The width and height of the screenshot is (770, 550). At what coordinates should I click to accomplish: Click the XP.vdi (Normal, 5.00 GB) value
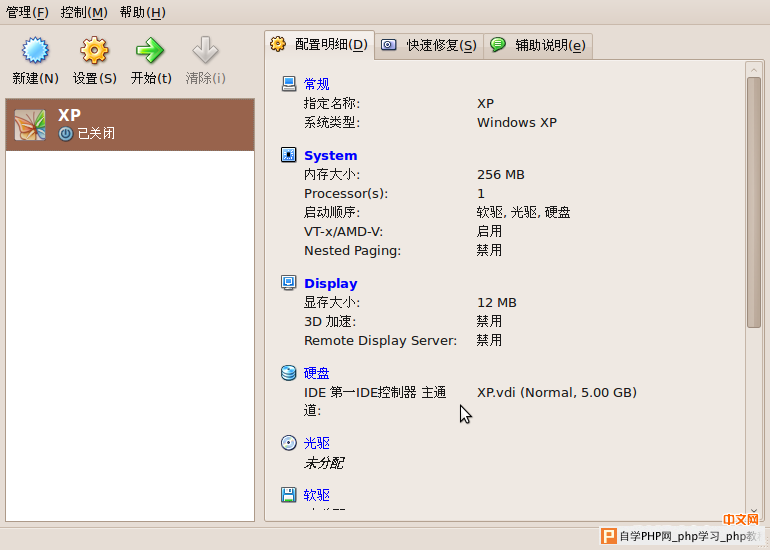pyautogui.click(x=557, y=392)
